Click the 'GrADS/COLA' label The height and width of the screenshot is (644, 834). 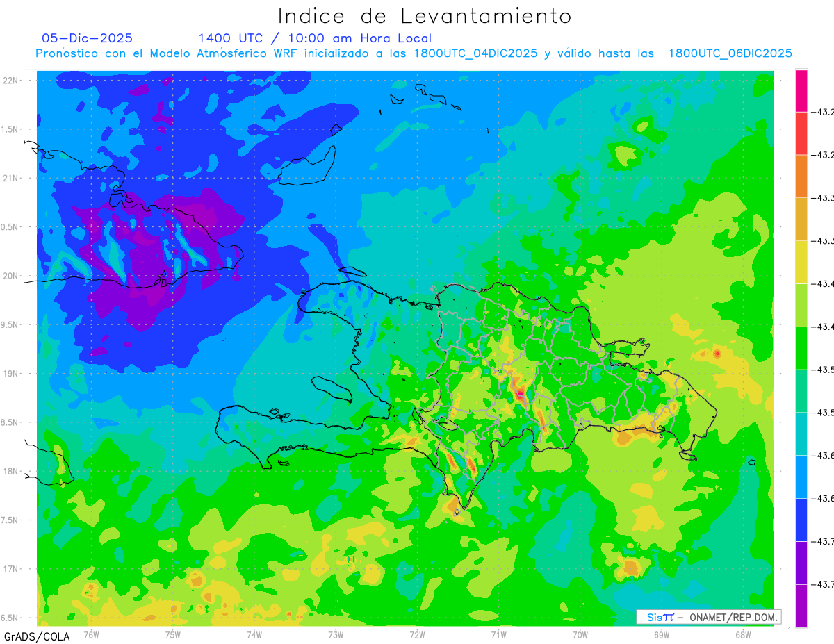click(x=37, y=636)
